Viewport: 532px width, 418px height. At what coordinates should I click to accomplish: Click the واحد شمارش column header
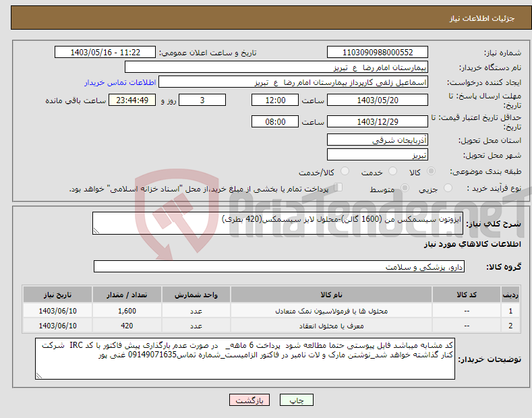click(196, 295)
